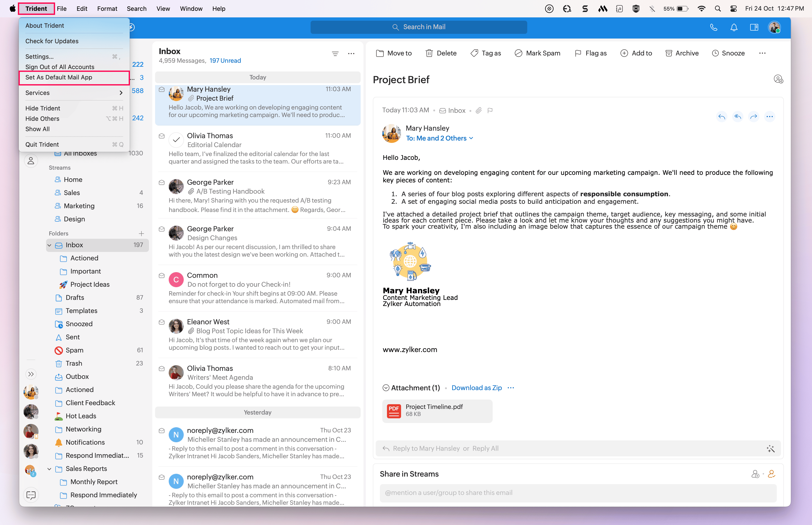The height and width of the screenshot is (525, 812).
Task: Expand the 'To: Me and 2 Others' recipients
Action: (x=439, y=138)
